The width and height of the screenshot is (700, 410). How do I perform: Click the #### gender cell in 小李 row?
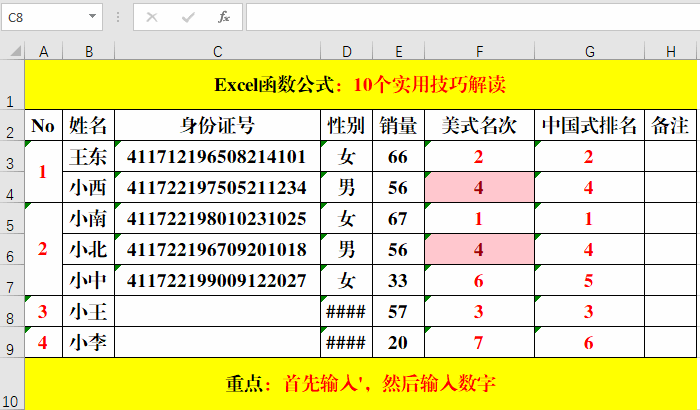[x=346, y=342]
